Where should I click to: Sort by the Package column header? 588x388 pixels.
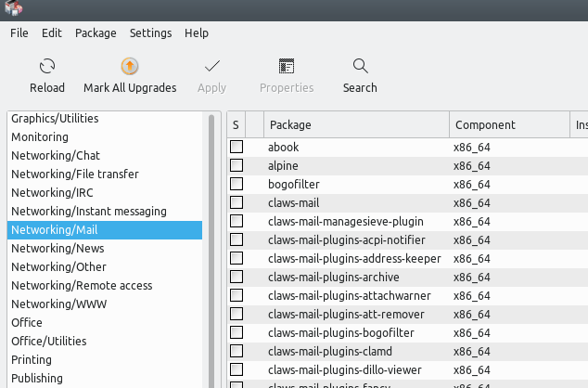tap(357, 124)
